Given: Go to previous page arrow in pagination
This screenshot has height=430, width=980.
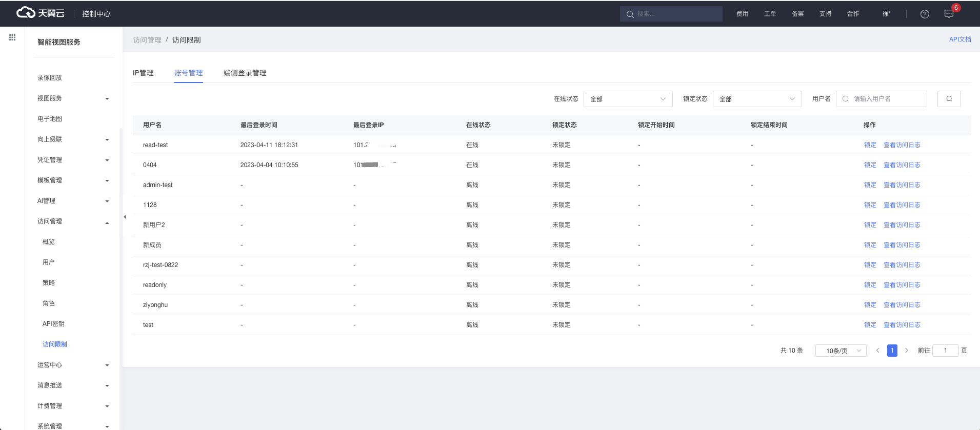Looking at the screenshot, I should click(877, 351).
